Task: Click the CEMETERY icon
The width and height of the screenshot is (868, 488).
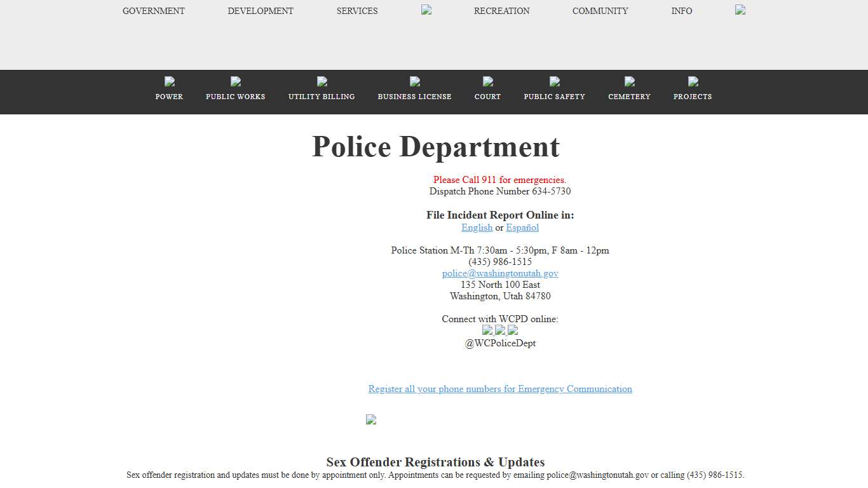Action: (x=629, y=81)
